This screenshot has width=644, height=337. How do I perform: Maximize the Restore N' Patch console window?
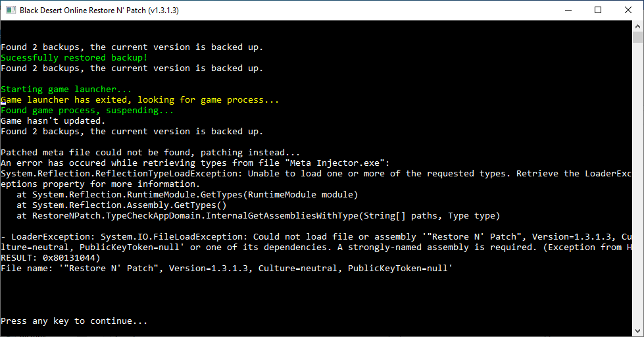pyautogui.click(x=598, y=10)
